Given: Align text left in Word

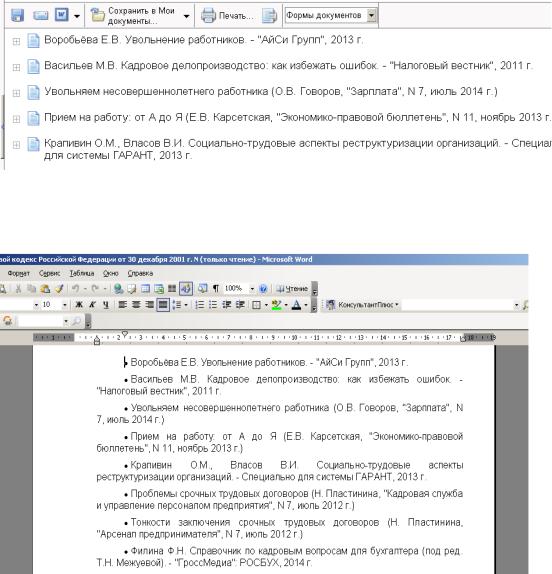Looking at the screenshot, I should (x=122, y=305).
